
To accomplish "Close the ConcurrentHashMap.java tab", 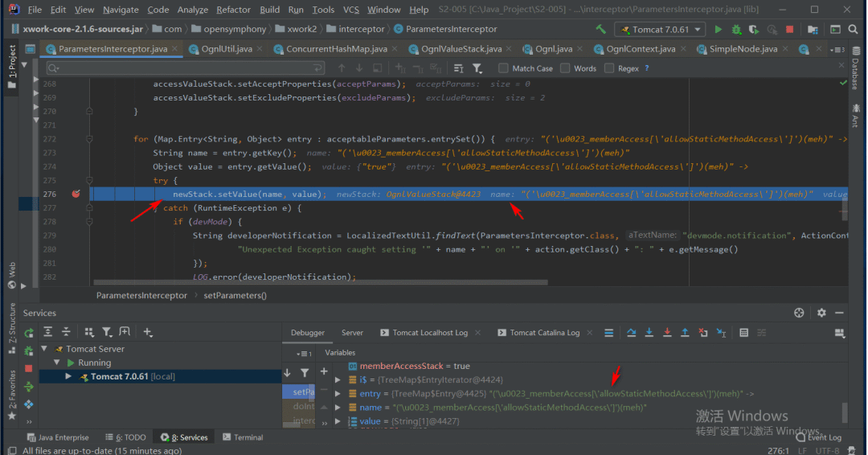I will (x=395, y=49).
